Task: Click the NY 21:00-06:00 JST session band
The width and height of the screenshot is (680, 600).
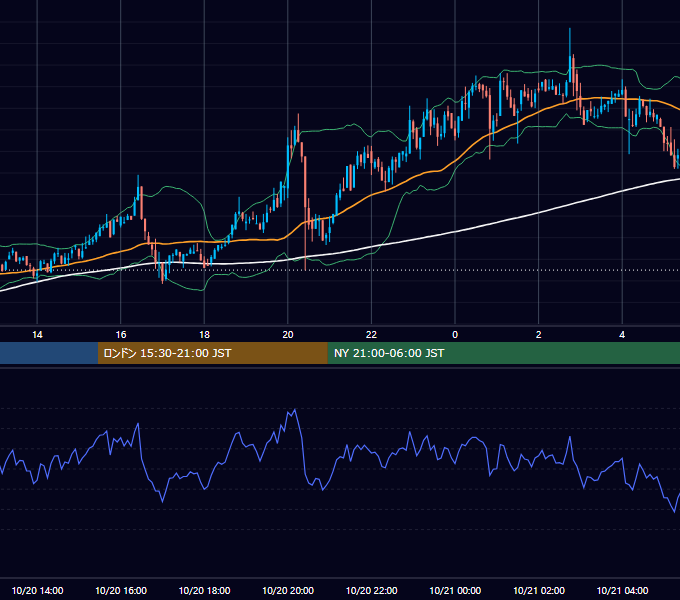Action: (x=503, y=353)
